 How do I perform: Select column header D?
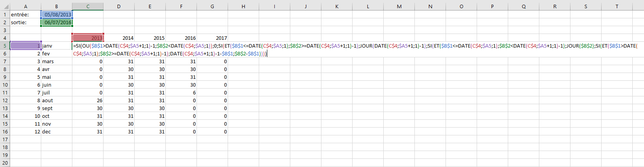tap(119, 6)
